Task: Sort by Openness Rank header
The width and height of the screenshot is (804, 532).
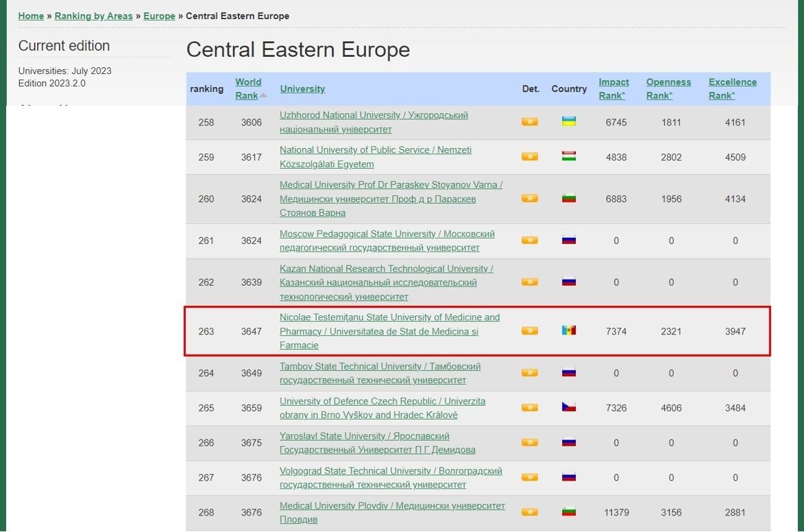Action: [668, 88]
